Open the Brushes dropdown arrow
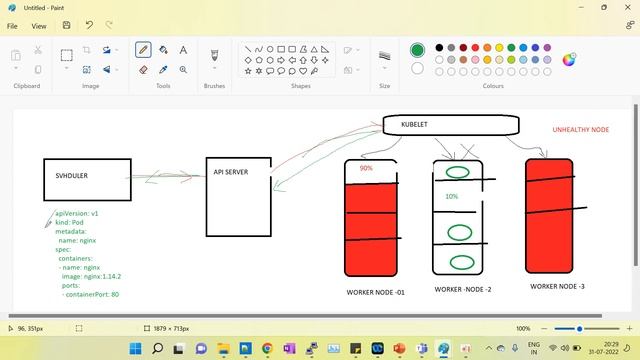The height and width of the screenshot is (360, 640). pyautogui.click(x=214, y=68)
